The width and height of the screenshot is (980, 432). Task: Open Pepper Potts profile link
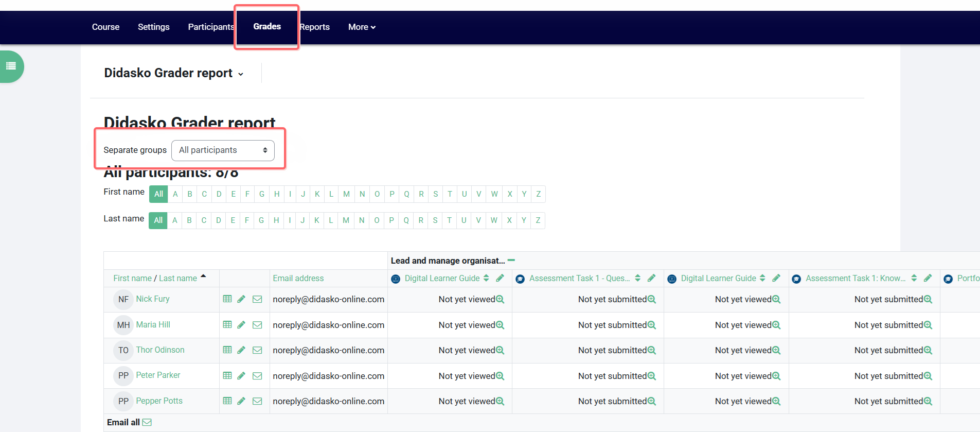[x=159, y=401]
